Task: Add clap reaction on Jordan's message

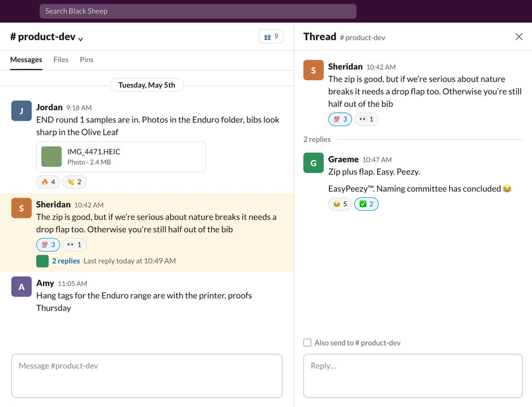Action: (x=74, y=182)
